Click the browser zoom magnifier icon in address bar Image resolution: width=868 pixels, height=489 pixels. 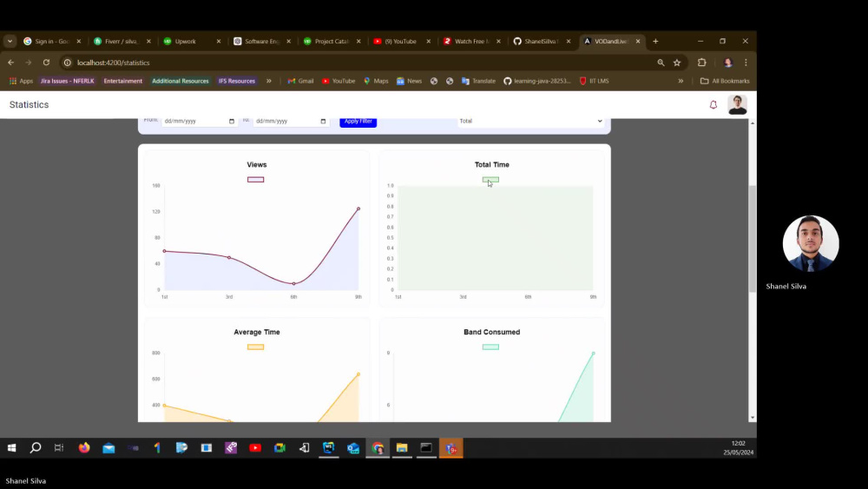[x=661, y=63]
